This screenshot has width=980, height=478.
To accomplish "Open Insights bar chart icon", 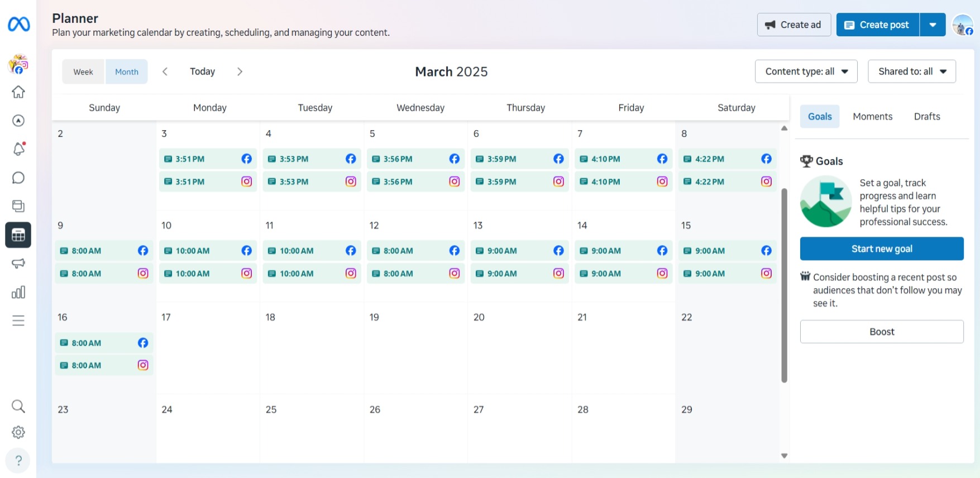I will [x=18, y=292].
